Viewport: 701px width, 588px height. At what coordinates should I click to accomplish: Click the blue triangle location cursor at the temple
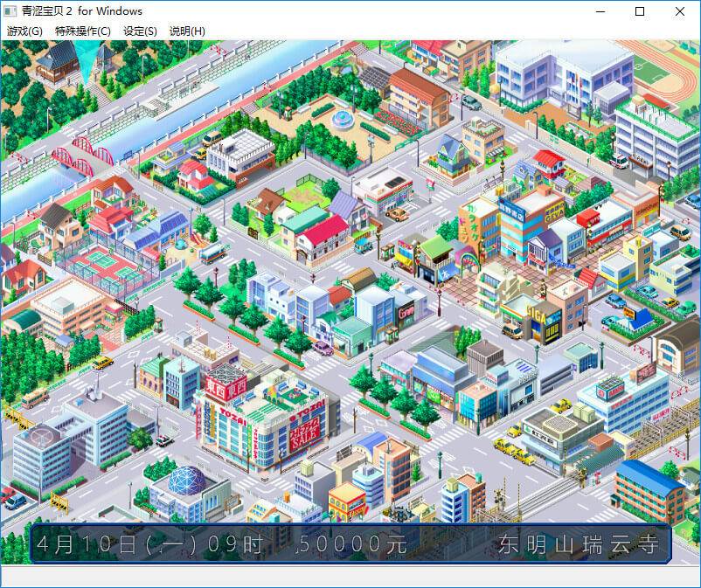point(88,61)
